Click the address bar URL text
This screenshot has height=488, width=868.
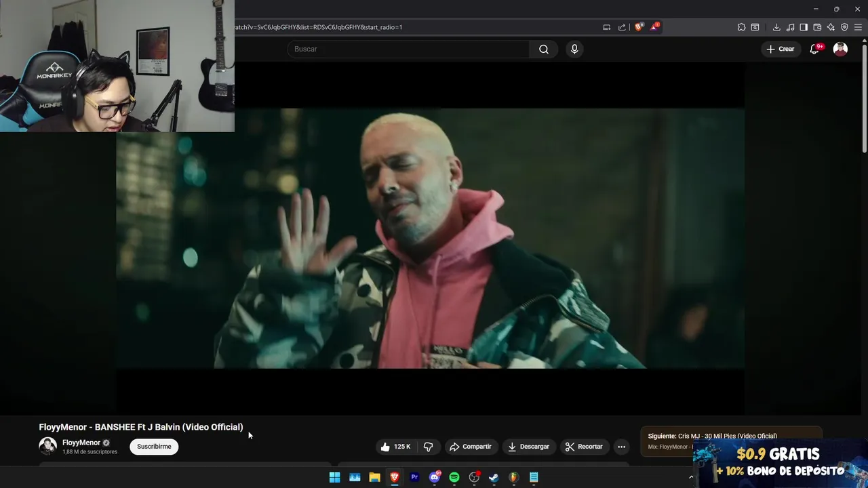(319, 27)
